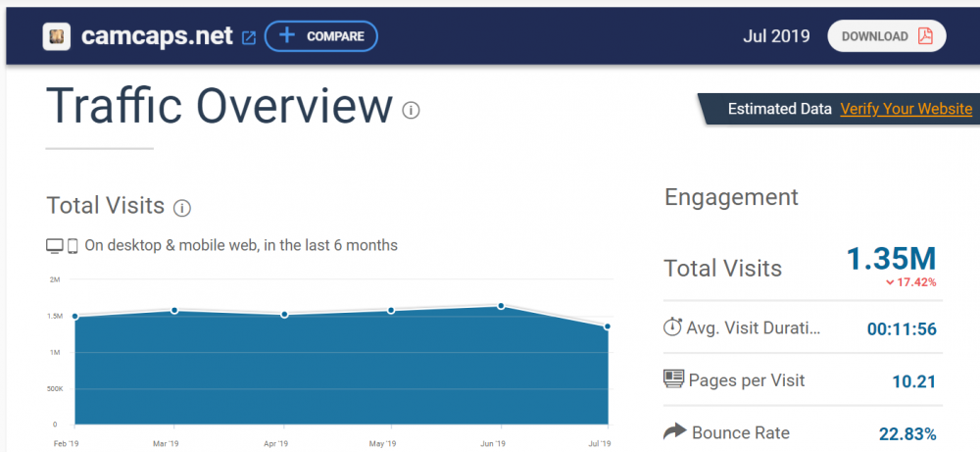The width and height of the screenshot is (980, 452).
Task: Click the Bounce Rate arrow icon
Action: [673, 432]
